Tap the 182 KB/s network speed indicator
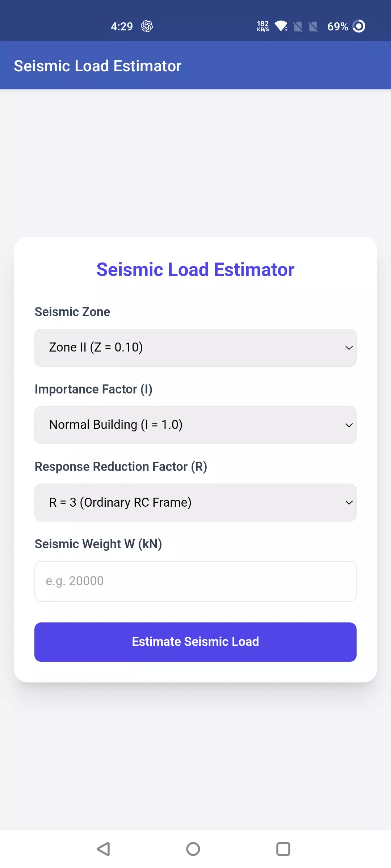Viewport: 391px width, 868px height. pyautogui.click(x=263, y=26)
